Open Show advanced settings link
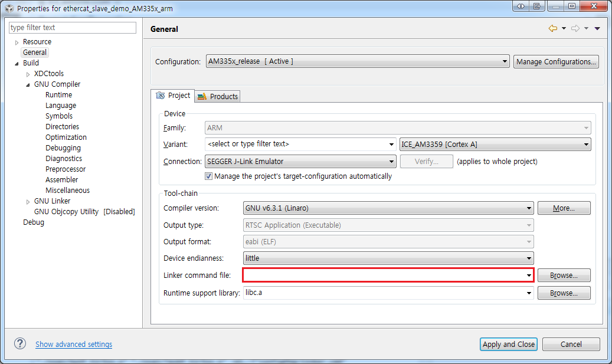Viewport: 612px width, 364px height. (74, 344)
